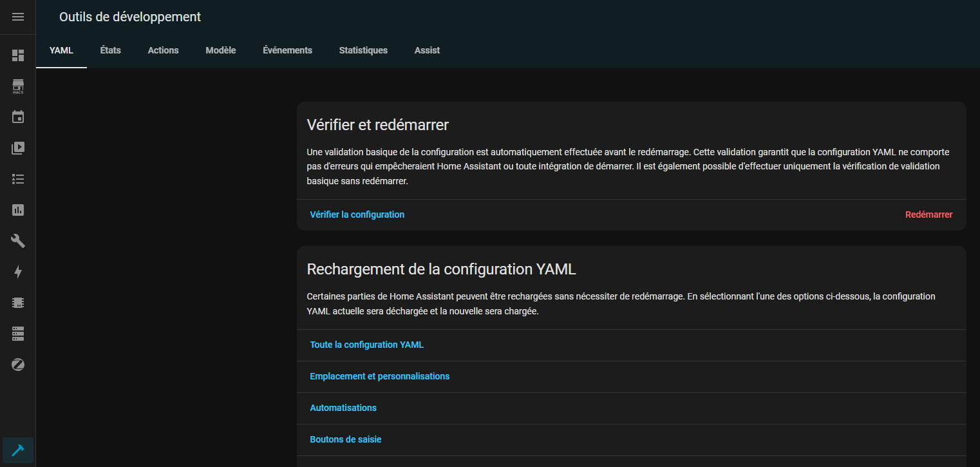Reload the Automatisations YAML configuration
980x467 pixels.
pyautogui.click(x=343, y=408)
